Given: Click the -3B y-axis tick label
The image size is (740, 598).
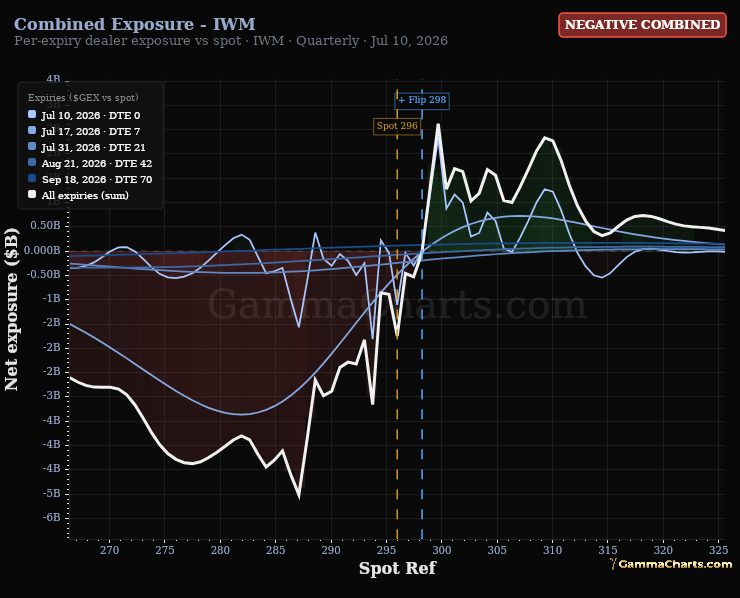Looking at the screenshot, I should 52,396.
